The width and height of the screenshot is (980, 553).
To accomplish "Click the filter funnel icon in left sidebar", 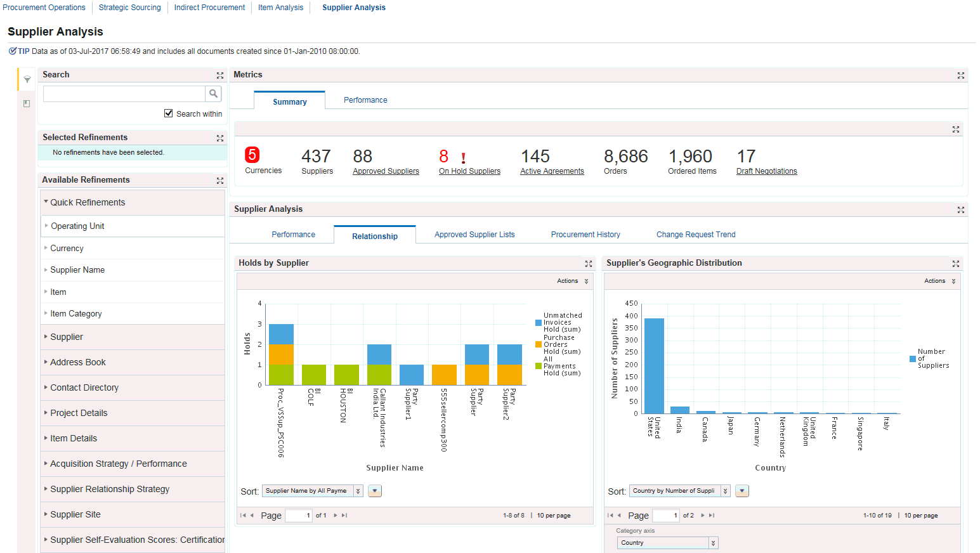I will coord(27,80).
